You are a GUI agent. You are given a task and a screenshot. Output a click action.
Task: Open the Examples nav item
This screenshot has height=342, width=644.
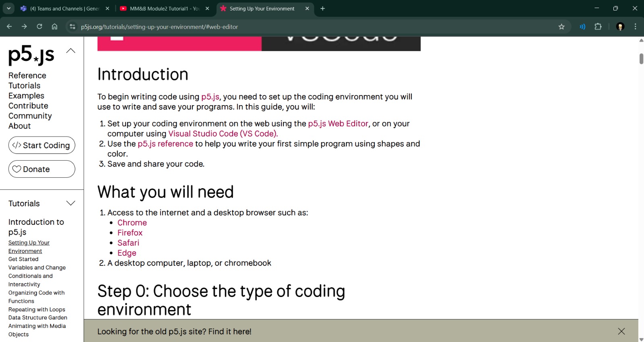[x=26, y=95]
